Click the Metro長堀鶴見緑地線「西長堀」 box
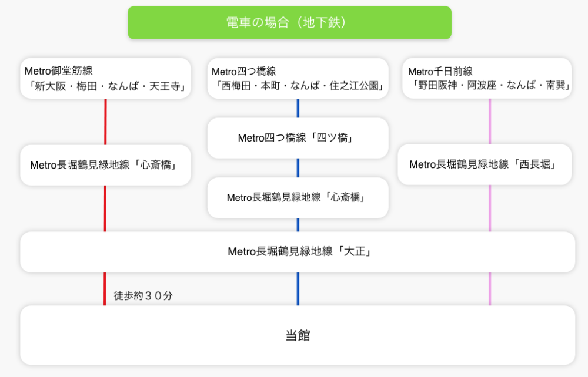The height and width of the screenshot is (377, 588). click(485, 164)
